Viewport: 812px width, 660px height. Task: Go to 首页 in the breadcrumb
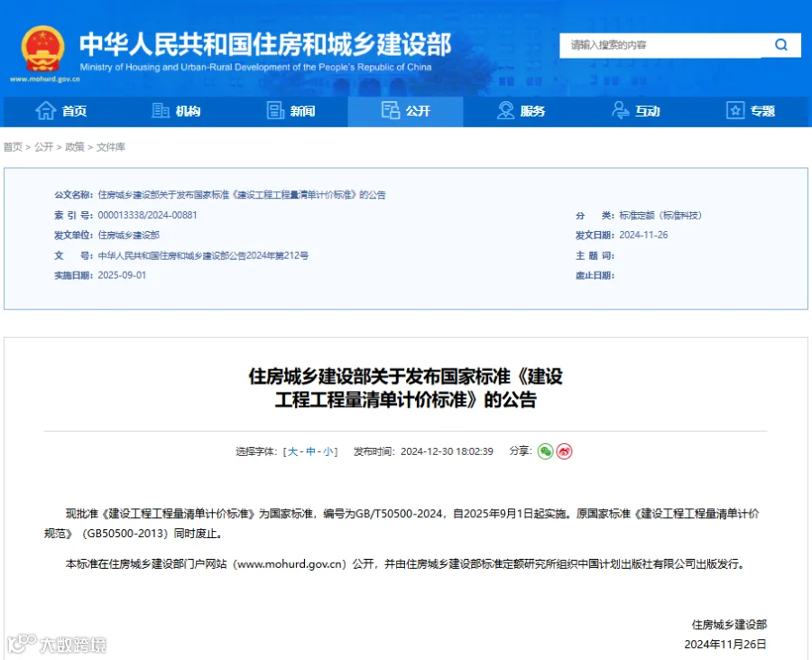13,147
